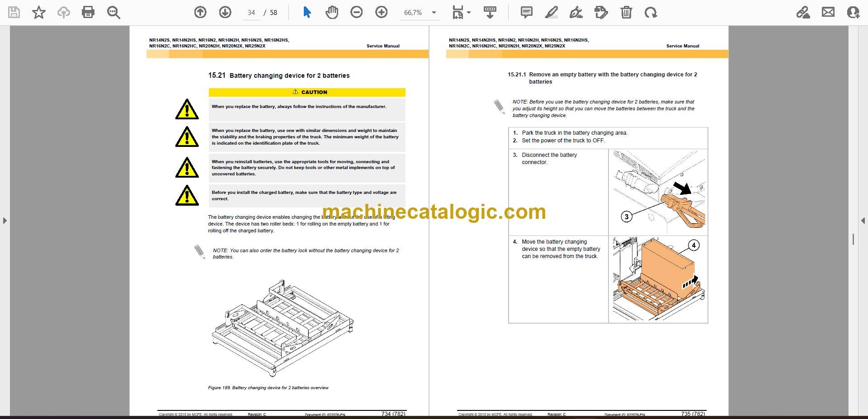Screen dimensions: 868x419
Task: Open the sign document tool
Action: (x=576, y=13)
